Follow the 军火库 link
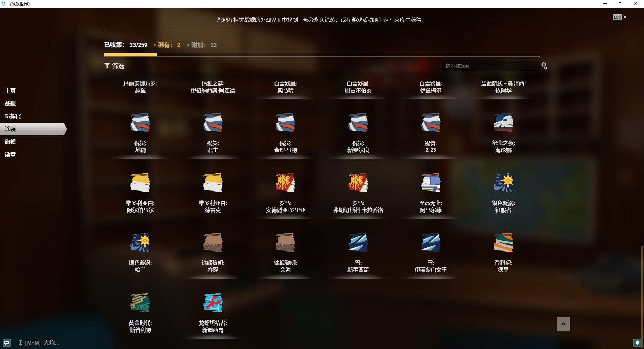Viewport: 644px width, 349px height. point(397,20)
